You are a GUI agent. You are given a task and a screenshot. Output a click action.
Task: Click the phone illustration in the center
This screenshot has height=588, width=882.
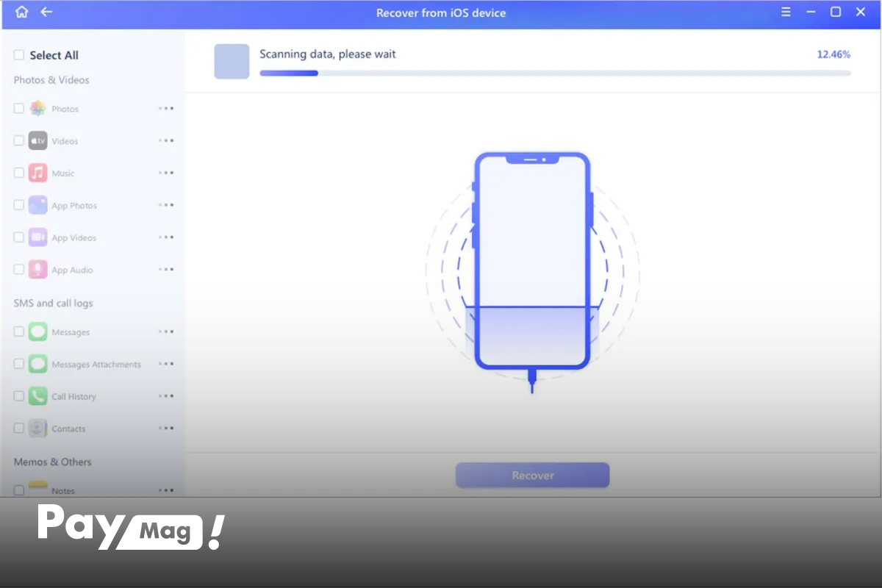532,261
